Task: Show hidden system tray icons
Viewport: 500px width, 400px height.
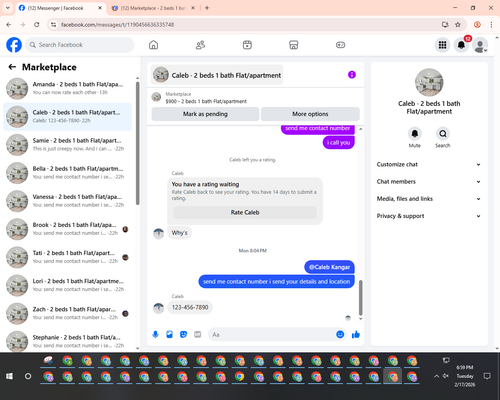Action: click(x=436, y=376)
